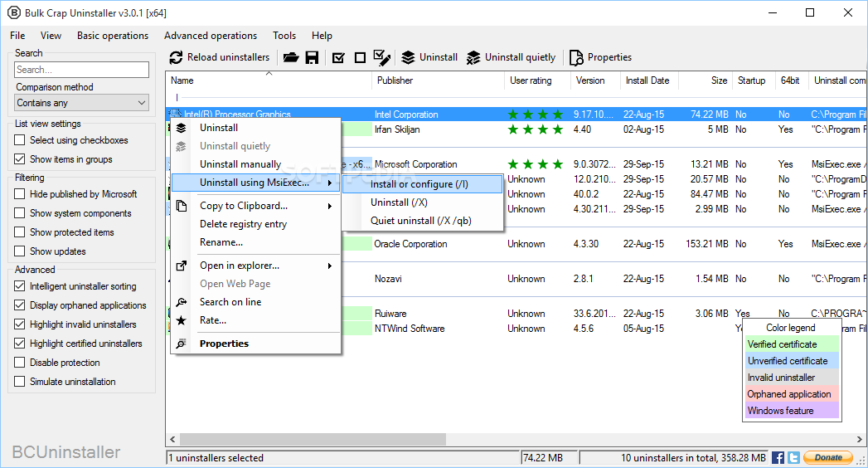Open uninstaller list folder icon
868x468 pixels.
(291, 57)
